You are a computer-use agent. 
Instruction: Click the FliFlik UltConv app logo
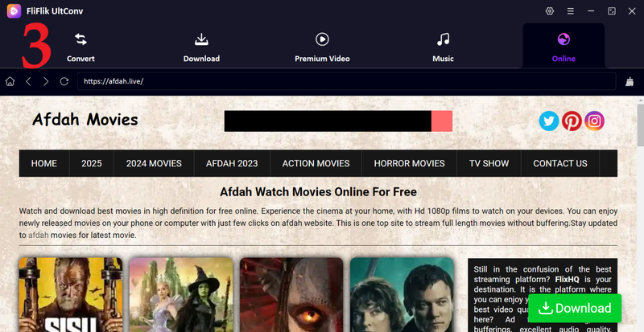[14, 11]
